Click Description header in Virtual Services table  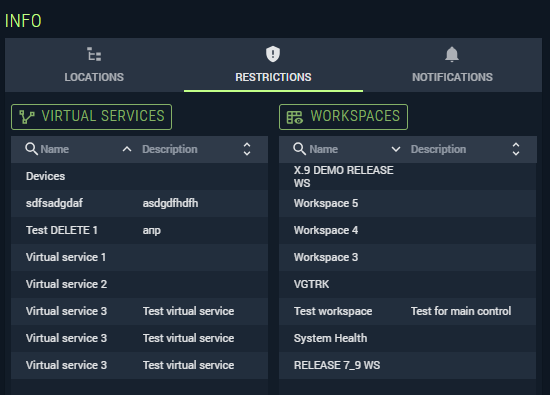click(x=170, y=149)
